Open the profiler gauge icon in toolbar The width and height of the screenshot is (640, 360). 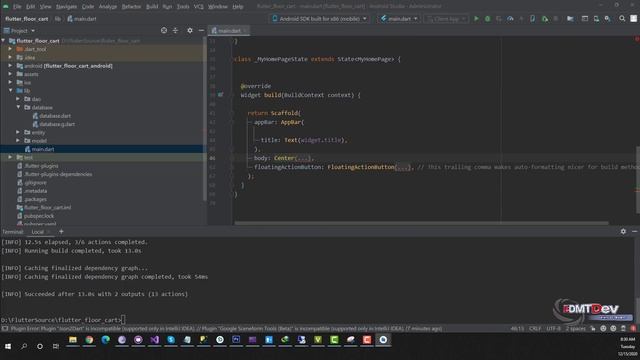point(510,19)
